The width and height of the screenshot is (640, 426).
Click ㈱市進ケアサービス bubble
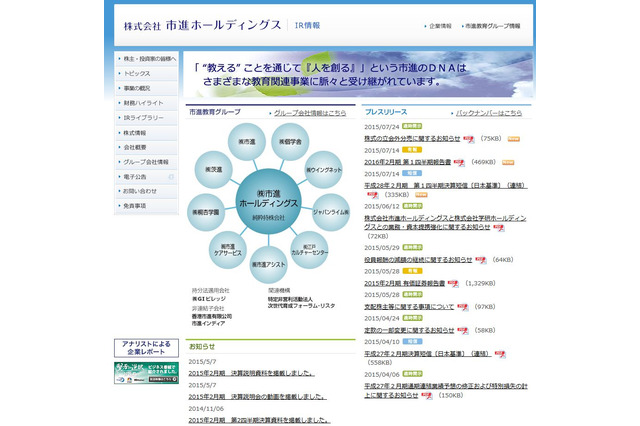pyautogui.click(x=228, y=250)
